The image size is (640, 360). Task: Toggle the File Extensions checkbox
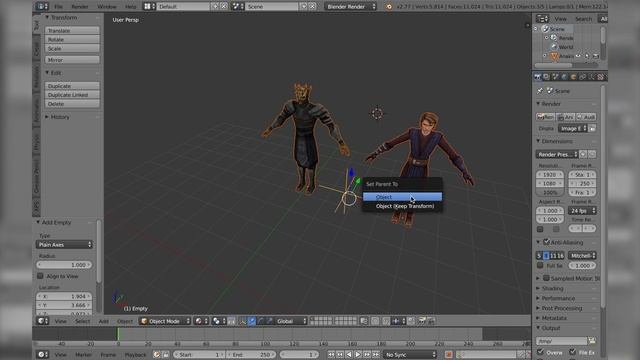tap(573, 352)
